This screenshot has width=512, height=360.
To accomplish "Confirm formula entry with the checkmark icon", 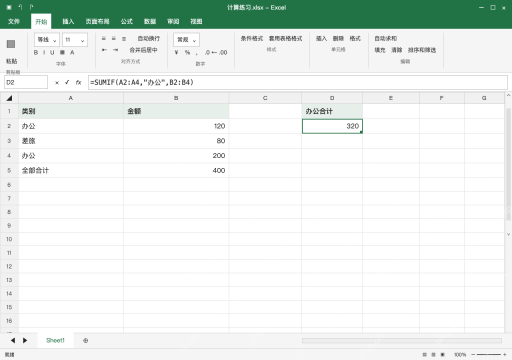I will (67, 82).
